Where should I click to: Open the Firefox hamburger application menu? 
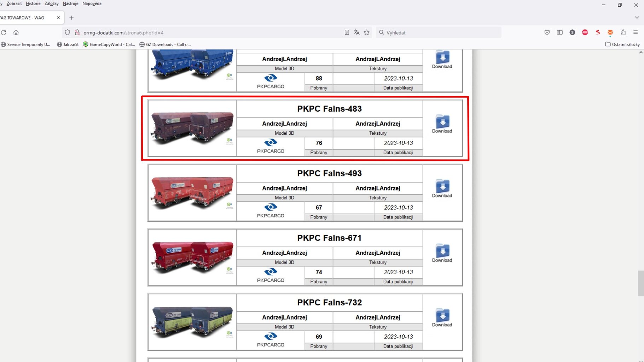[x=636, y=33]
